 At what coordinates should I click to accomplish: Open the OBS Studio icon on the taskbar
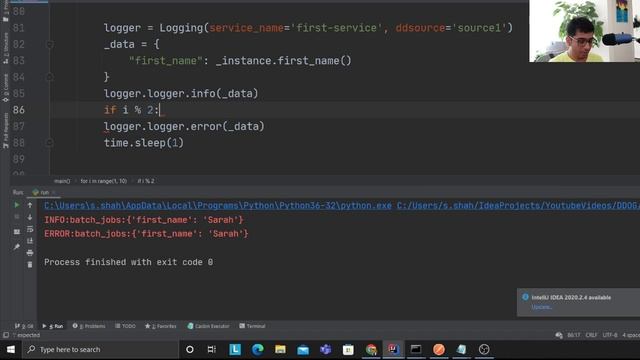[x=484, y=349]
